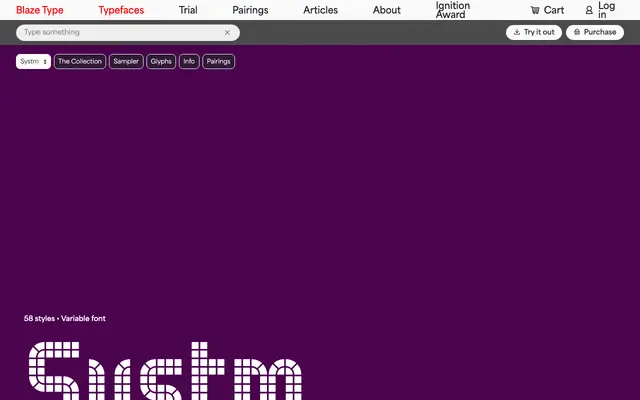Open the Blaze Type home link

click(x=40, y=10)
